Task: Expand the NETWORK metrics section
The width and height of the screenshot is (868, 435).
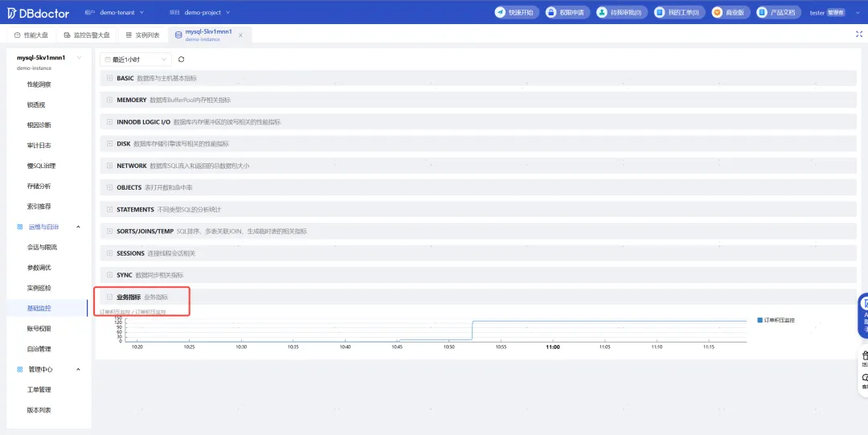Action: click(x=109, y=166)
